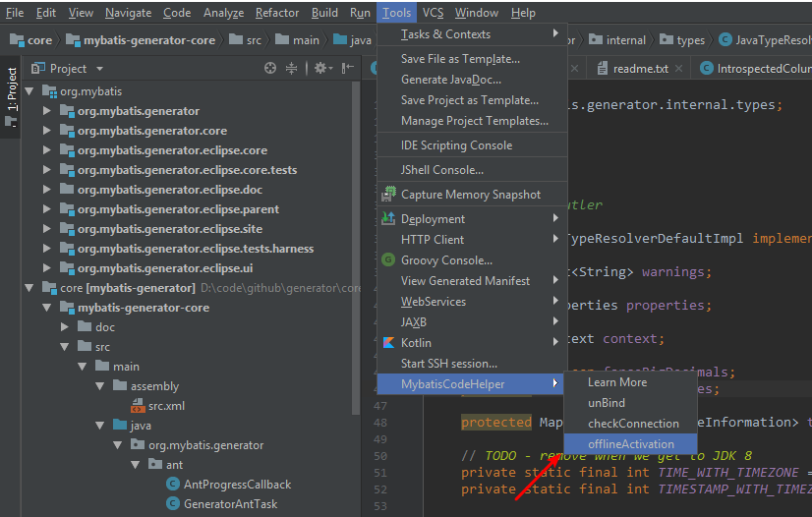
Task: Expand the org.mybatis.generator.core node
Action: tap(47, 131)
